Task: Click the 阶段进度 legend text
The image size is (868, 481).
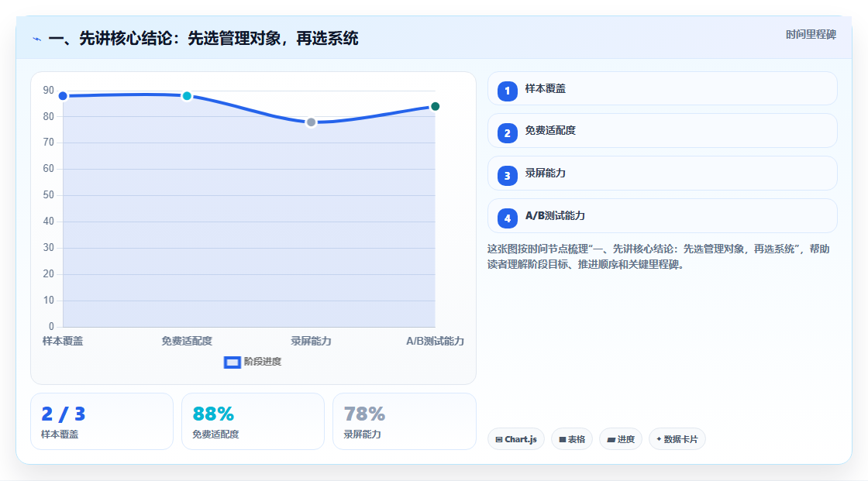Action: pos(263,362)
